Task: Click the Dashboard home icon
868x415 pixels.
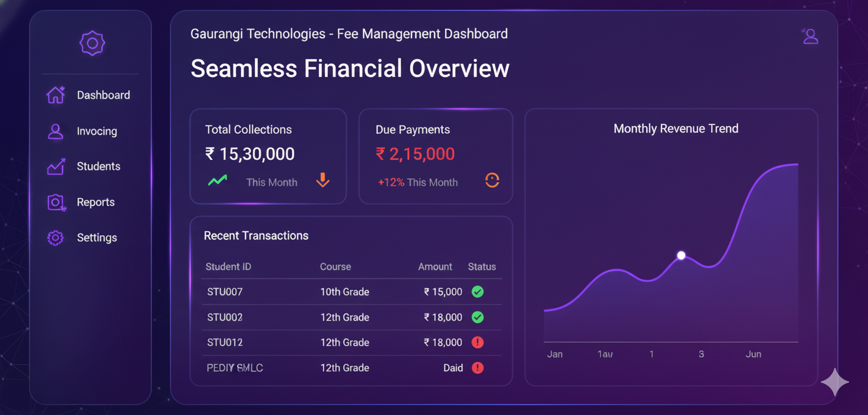Action: pos(56,95)
